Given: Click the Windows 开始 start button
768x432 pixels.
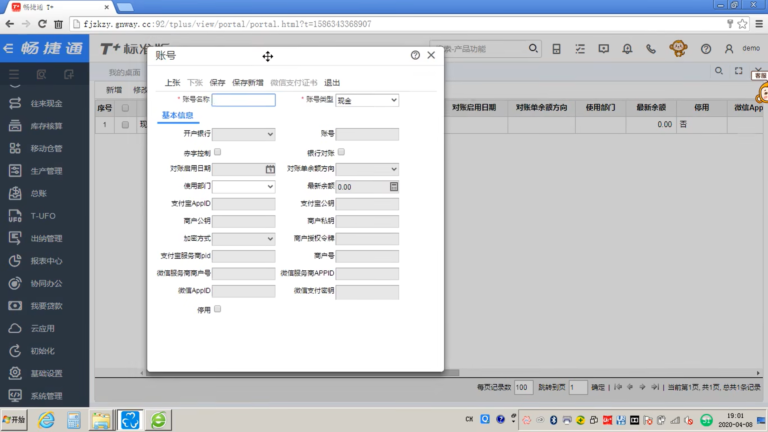Looking at the screenshot, I should [14, 420].
